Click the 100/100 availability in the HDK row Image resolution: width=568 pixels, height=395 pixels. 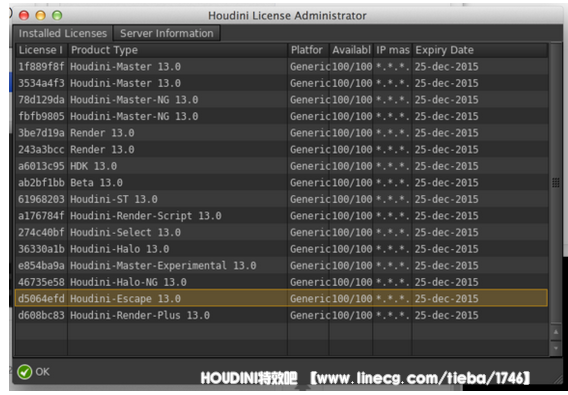coord(352,166)
